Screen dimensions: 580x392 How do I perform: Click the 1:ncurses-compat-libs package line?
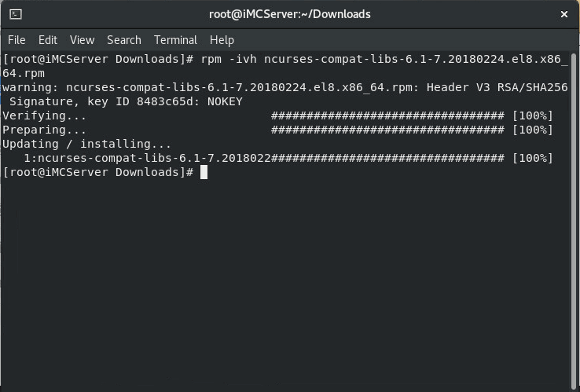288,158
